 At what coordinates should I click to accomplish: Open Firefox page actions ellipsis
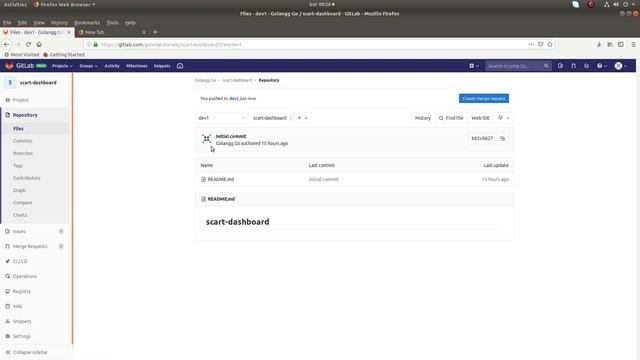531,44
